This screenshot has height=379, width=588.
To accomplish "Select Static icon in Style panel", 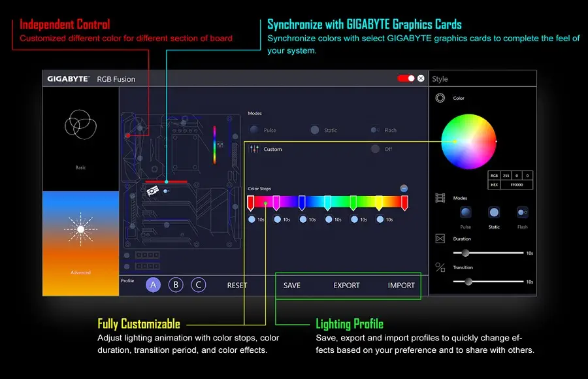I will (494, 212).
